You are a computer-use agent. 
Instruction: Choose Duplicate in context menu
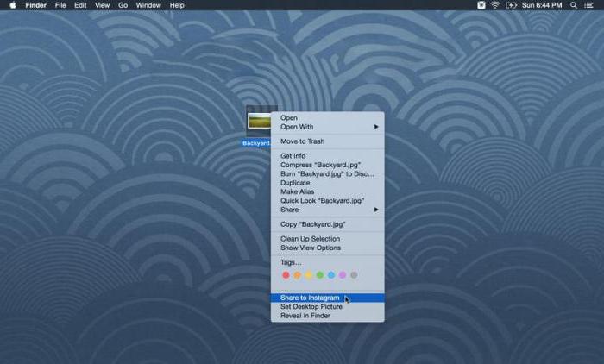(x=327, y=183)
